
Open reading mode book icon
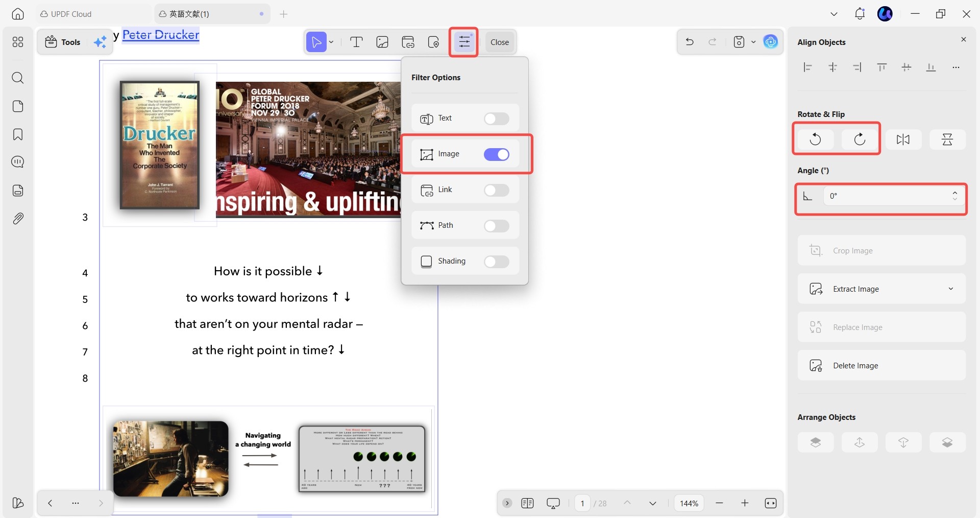527,503
